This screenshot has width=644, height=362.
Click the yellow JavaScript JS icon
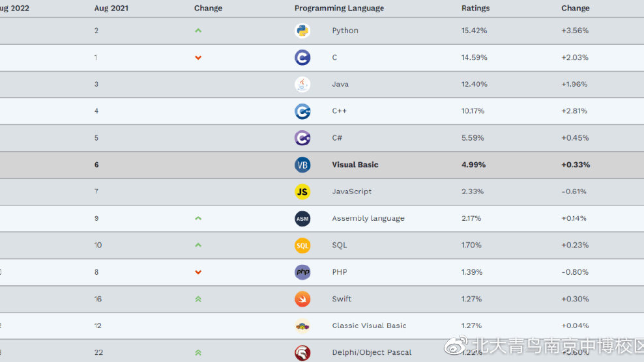tap(302, 191)
